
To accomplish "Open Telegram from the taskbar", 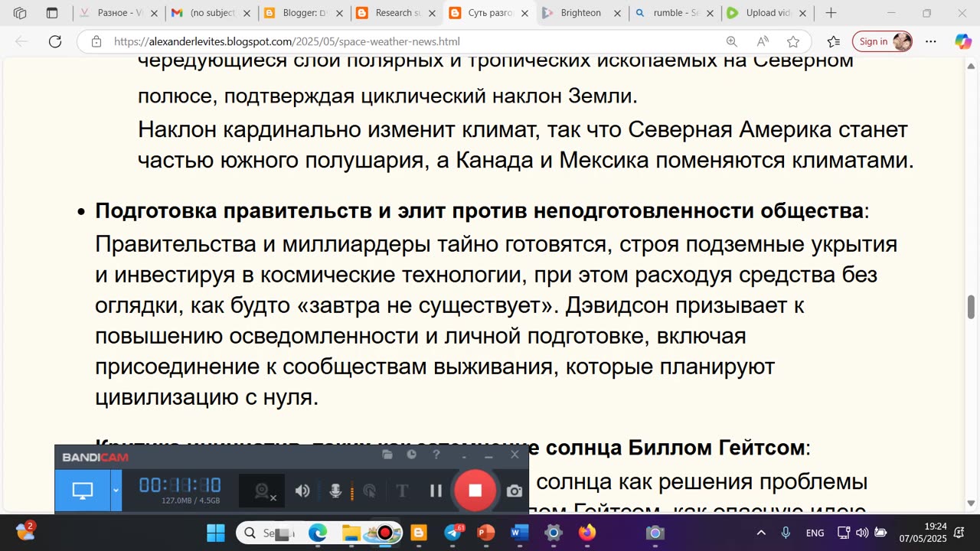I will pos(453,533).
